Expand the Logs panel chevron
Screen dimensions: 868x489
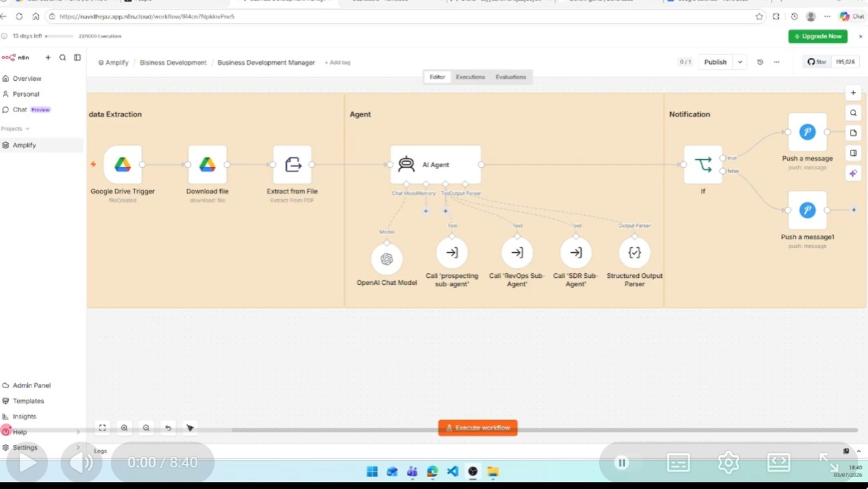pos(859,451)
